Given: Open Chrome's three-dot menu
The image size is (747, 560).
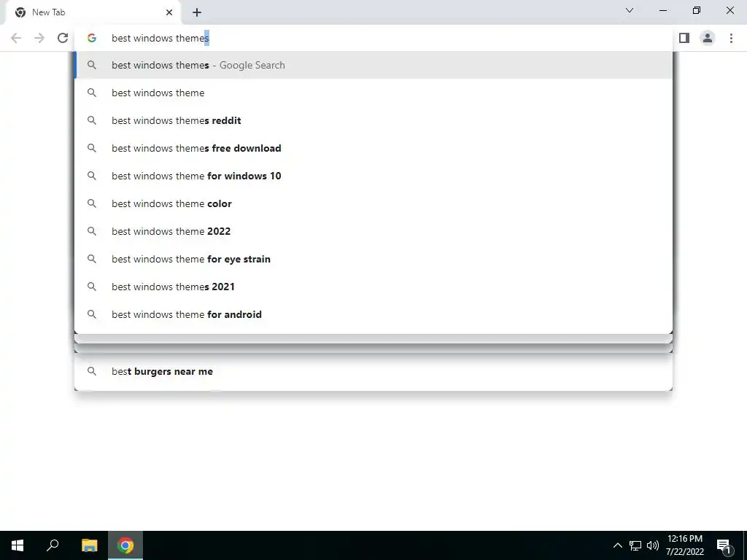Looking at the screenshot, I should tap(731, 38).
